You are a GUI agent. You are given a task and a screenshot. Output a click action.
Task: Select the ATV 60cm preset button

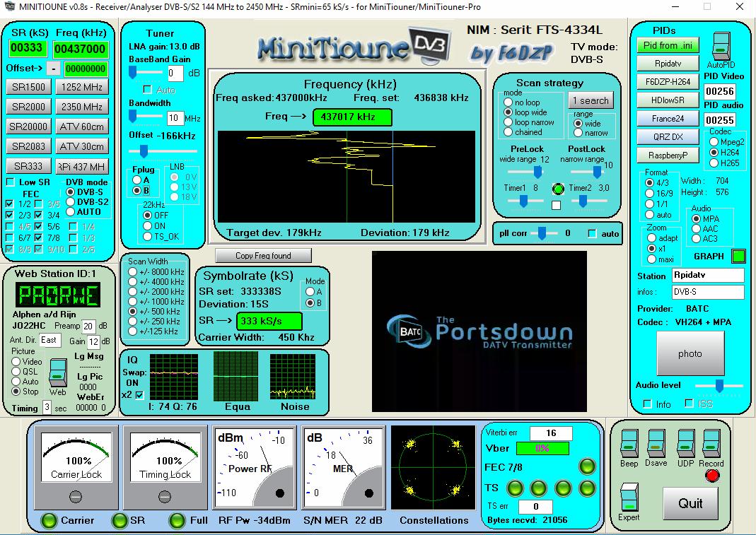[x=82, y=127]
